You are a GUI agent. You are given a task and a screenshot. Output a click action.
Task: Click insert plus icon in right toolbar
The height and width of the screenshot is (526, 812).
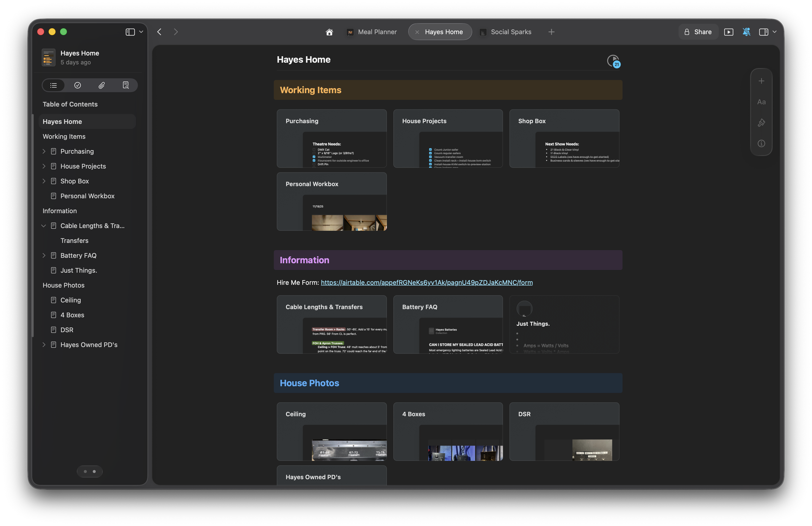tap(761, 81)
